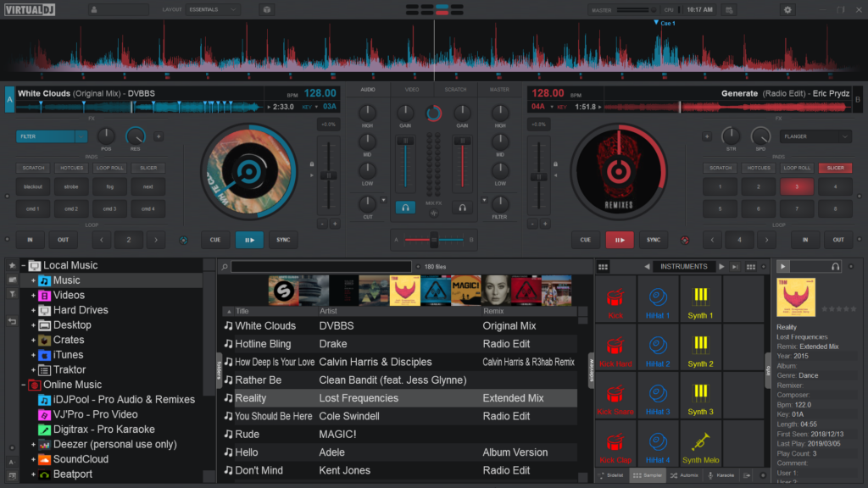
Task: Switch to the VIDEO mixer tab
Action: (413, 88)
